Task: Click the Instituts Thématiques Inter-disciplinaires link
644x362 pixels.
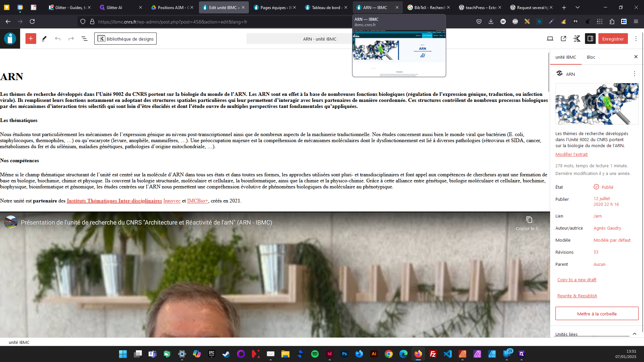Action: 114,201
